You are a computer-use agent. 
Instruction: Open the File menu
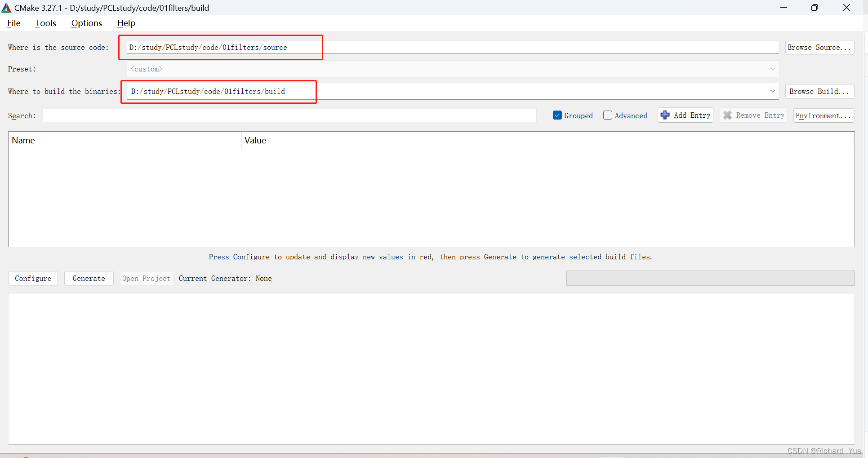click(x=14, y=23)
